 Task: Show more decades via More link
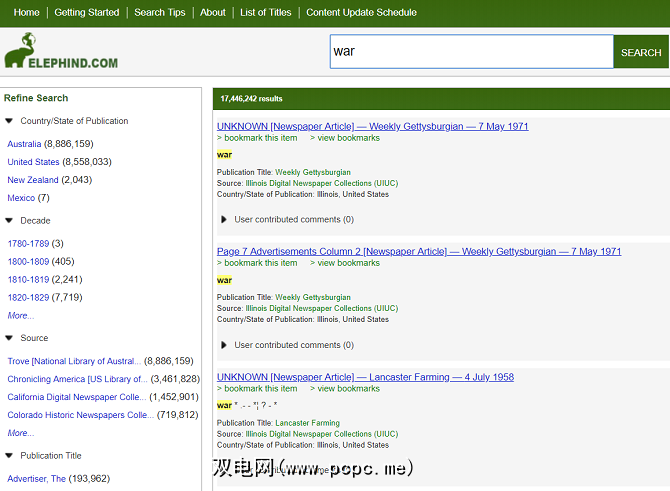(20, 315)
